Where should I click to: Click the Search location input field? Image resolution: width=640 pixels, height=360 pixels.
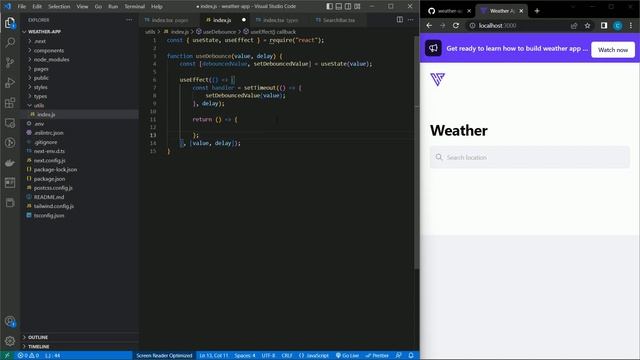pyautogui.click(x=529, y=157)
